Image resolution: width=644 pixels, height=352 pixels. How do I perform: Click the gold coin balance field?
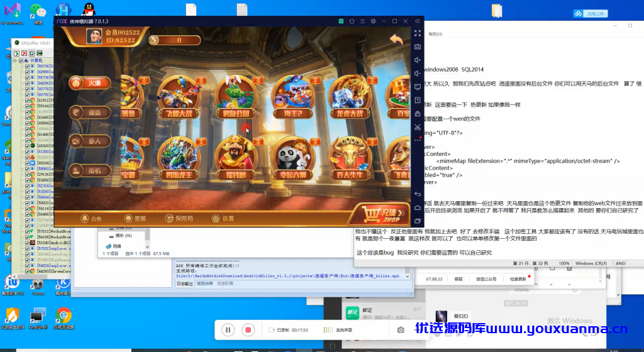point(175,40)
